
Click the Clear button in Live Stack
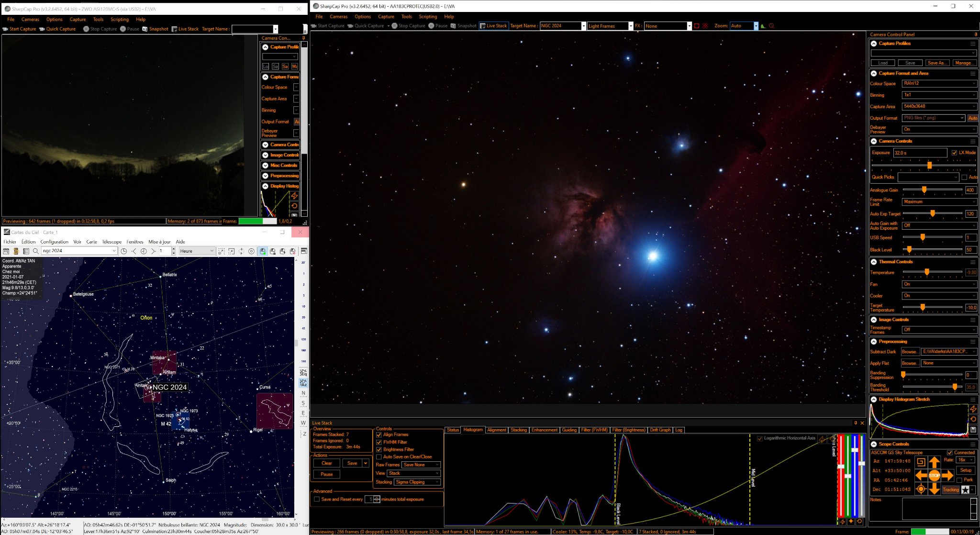327,463
